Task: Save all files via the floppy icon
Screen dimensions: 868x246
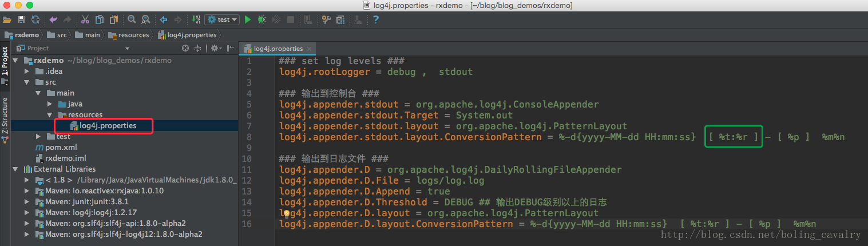Action: 21,19
